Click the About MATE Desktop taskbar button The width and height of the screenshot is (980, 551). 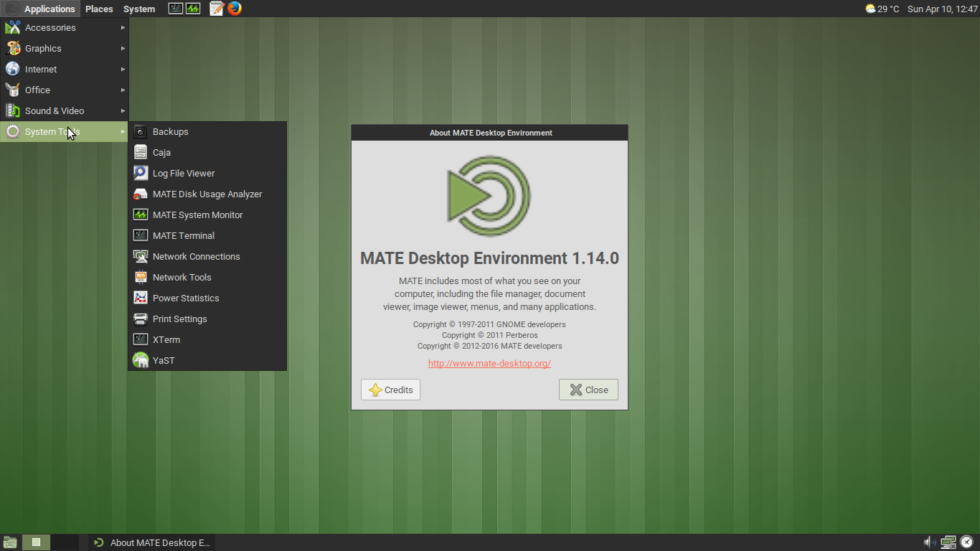(x=152, y=542)
